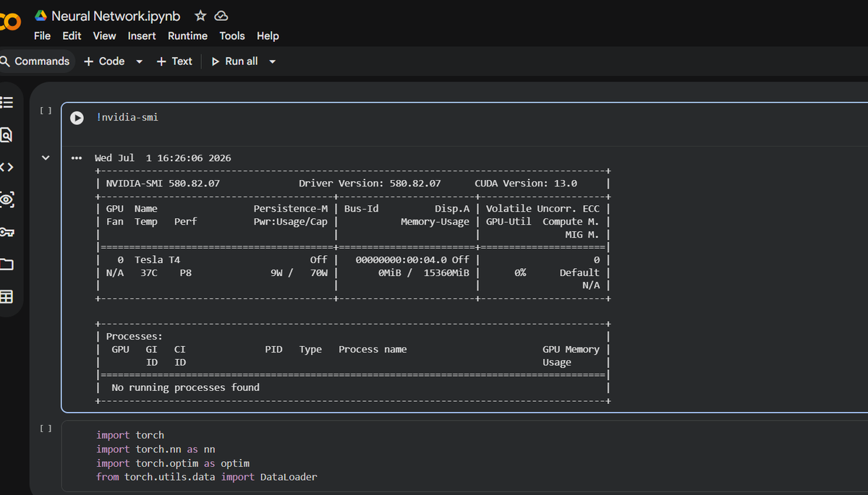Star the Neural Network notebook

point(201,16)
